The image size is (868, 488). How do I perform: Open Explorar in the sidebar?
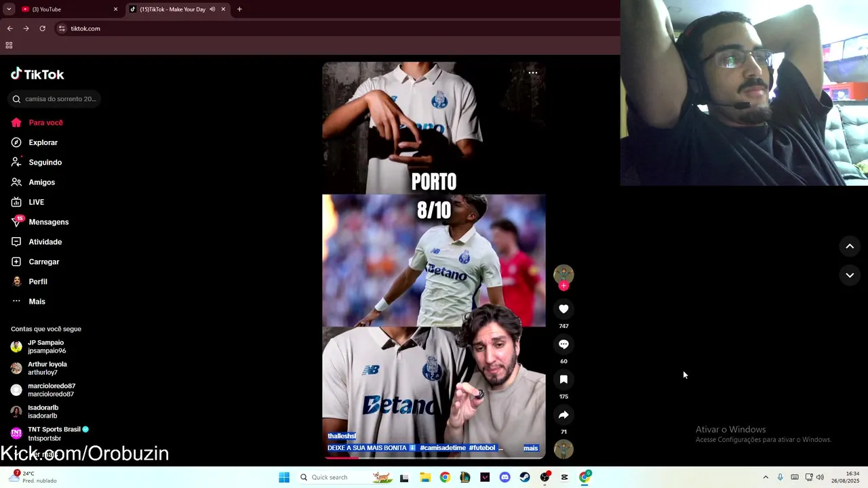pyautogui.click(x=35, y=142)
